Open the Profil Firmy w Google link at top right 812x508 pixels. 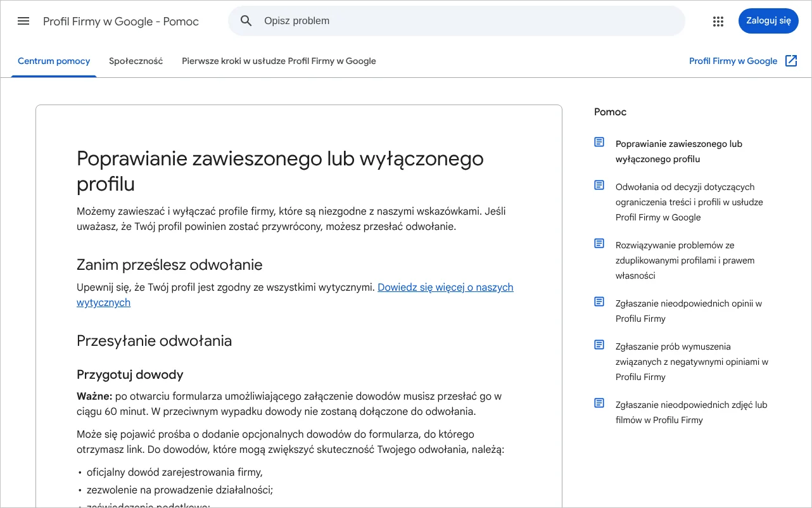coord(733,61)
